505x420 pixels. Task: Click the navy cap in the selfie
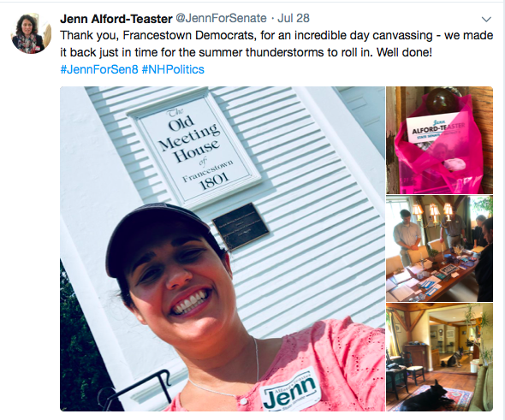157,236
